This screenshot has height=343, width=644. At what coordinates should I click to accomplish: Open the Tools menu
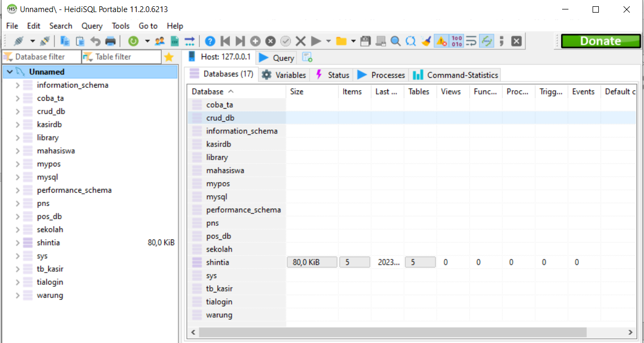[x=120, y=26]
